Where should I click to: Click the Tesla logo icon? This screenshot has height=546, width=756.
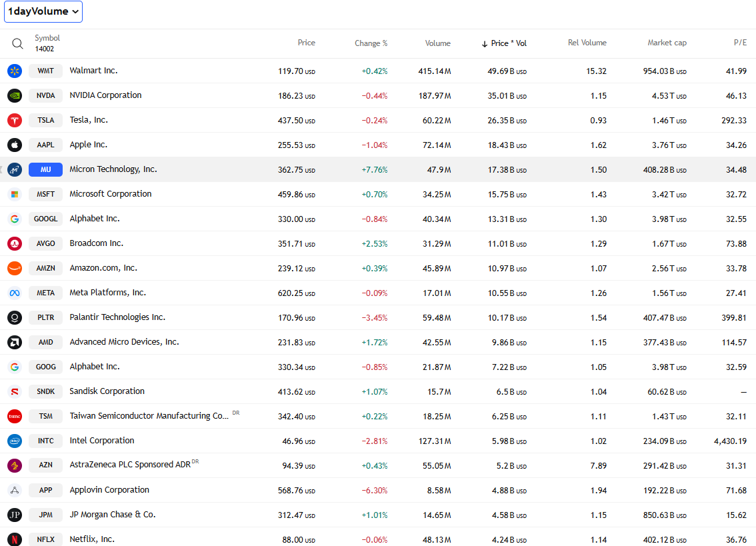(15, 120)
